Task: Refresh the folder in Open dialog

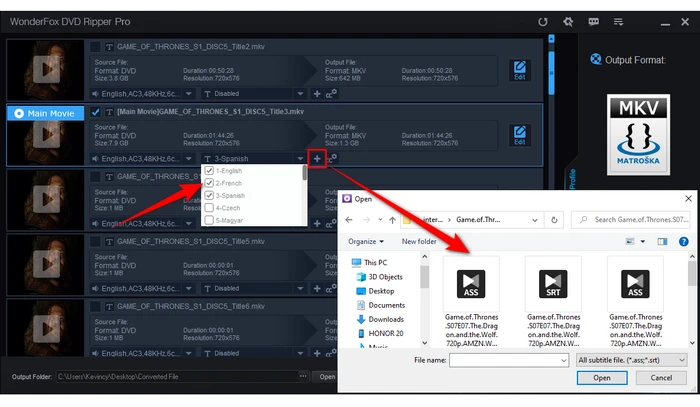Action: [x=554, y=220]
